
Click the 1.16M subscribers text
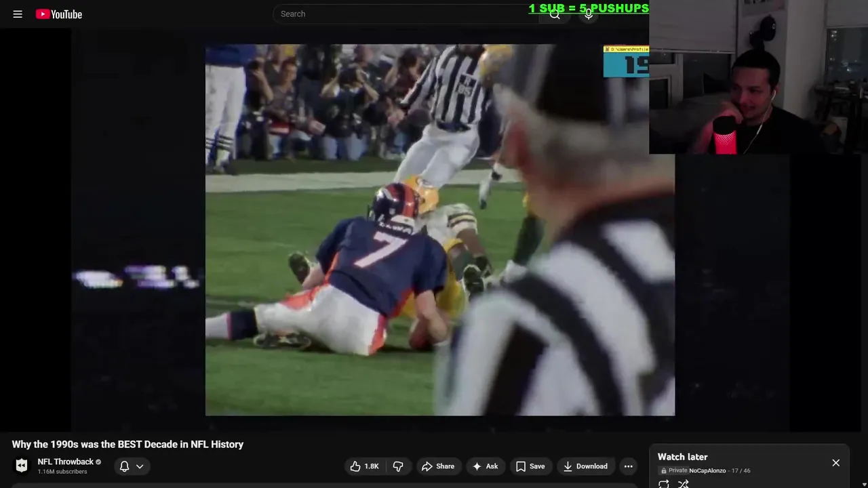coord(62,472)
